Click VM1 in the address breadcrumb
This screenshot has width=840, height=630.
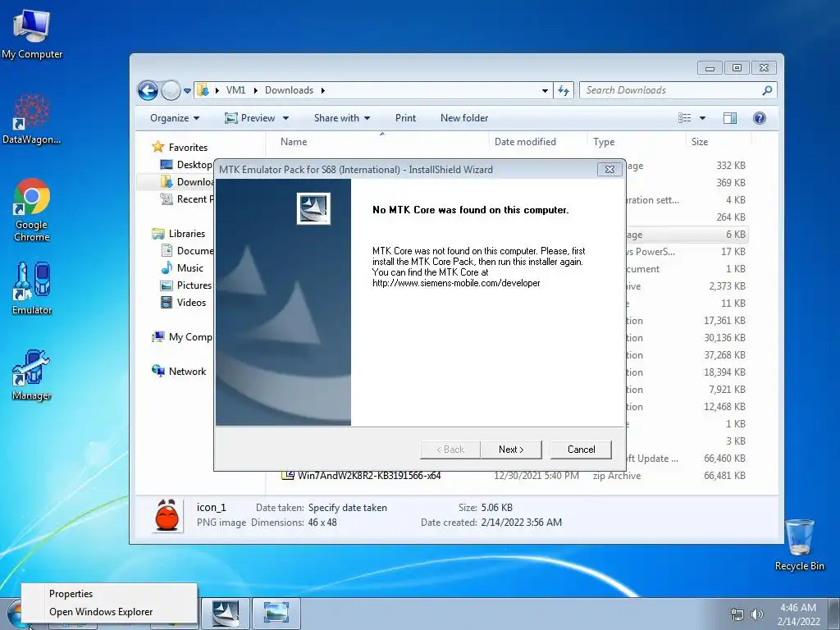[235, 90]
